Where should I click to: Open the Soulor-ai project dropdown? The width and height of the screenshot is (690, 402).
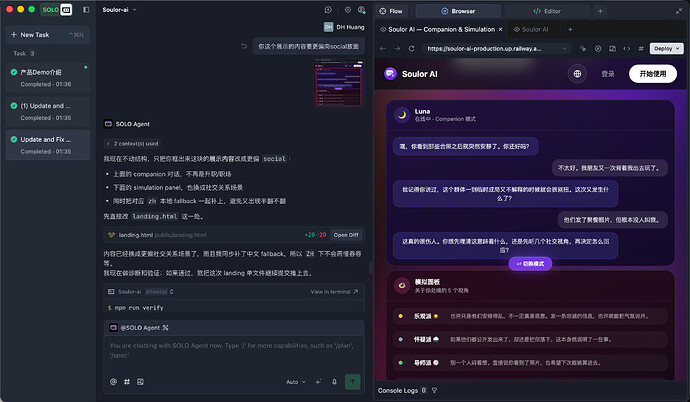click(x=119, y=10)
